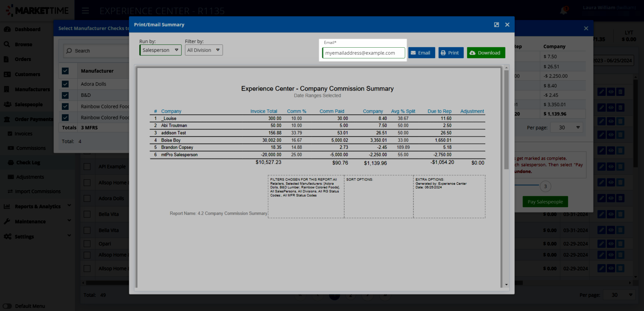644x311 pixels.
Task: Open Invoices in the sidebar
Action: 23,134
